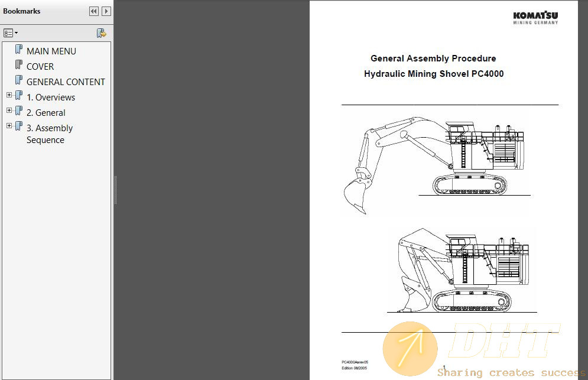Image resolution: width=588 pixels, height=380 pixels.
Task: Collapse the Bookmarks panel with double-arrow button
Action: click(x=94, y=11)
